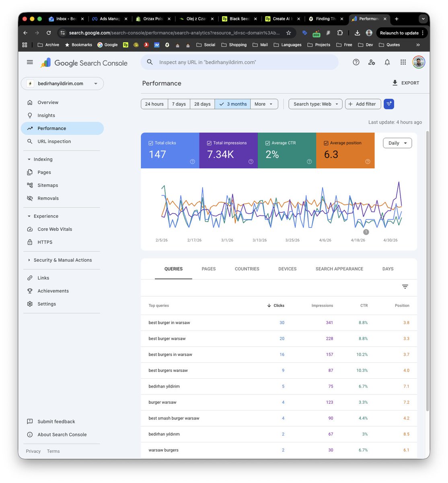
Task: Open Total clicks help icon
Action: pyautogui.click(x=192, y=161)
